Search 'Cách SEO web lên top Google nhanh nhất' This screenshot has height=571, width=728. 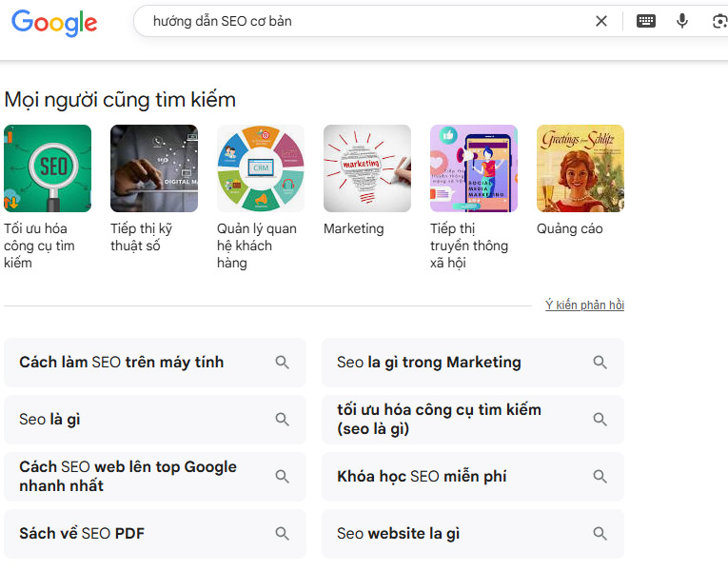[x=155, y=477]
